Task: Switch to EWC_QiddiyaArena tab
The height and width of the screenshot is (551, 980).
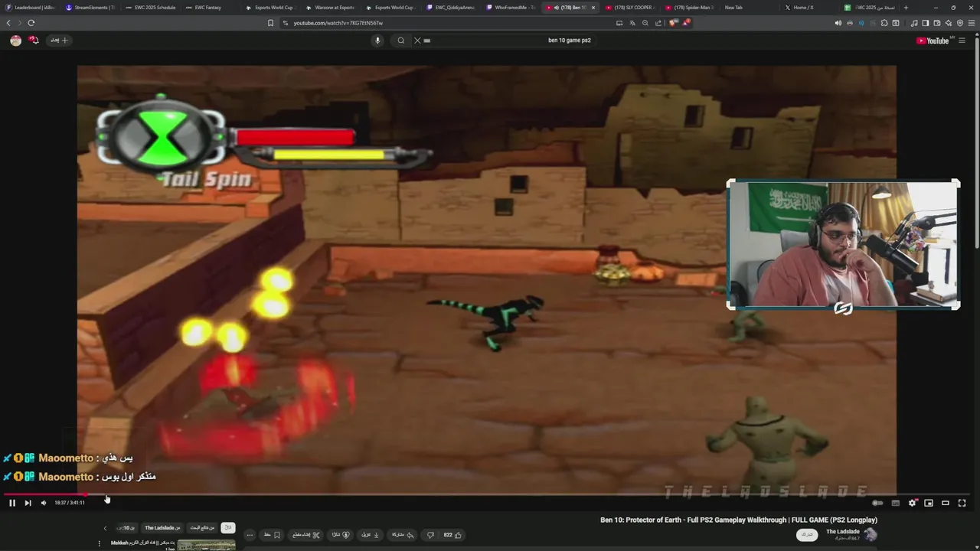Action: [452, 8]
